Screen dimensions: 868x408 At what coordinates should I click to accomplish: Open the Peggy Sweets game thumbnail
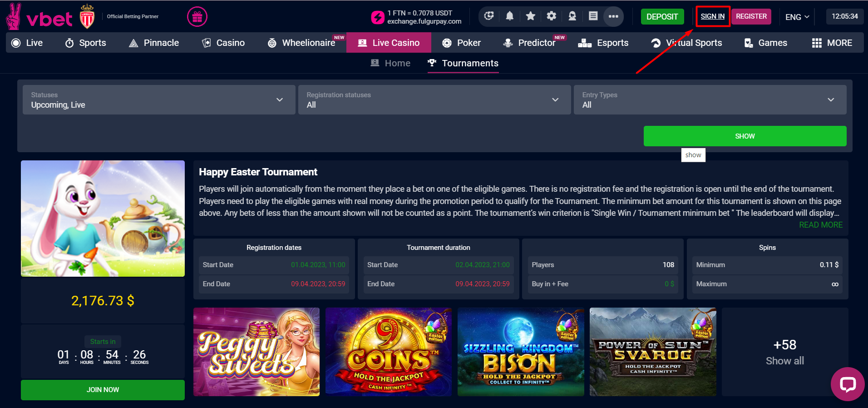tap(256, 352)
